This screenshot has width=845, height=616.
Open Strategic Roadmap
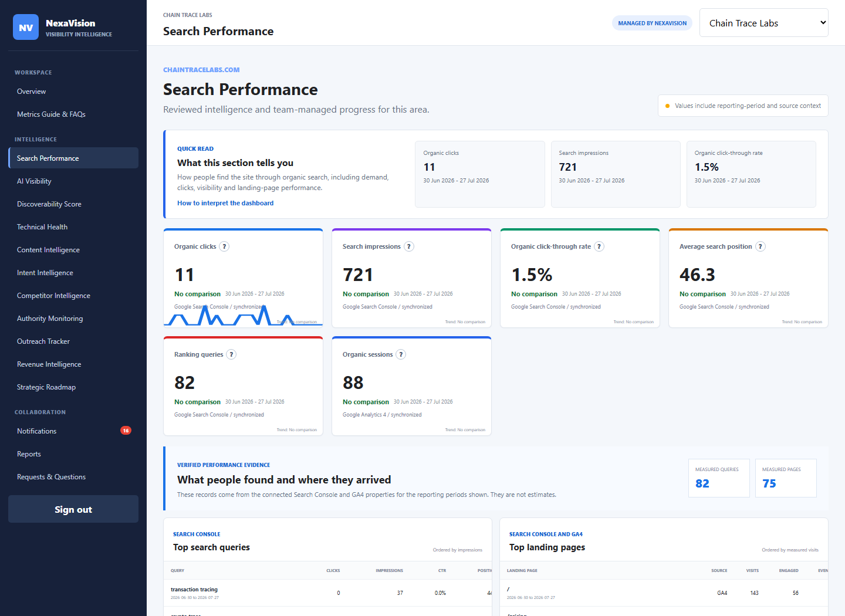tap(73, 387)
